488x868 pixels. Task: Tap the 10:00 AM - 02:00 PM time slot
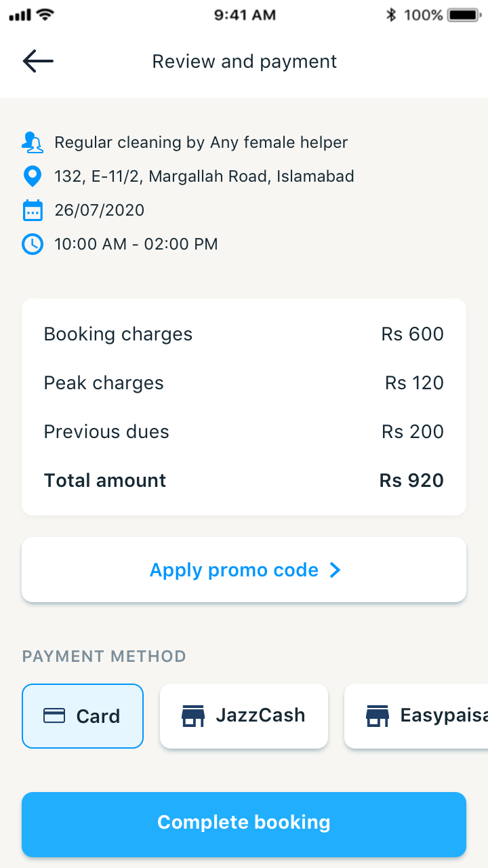click(x=136, y=244)
